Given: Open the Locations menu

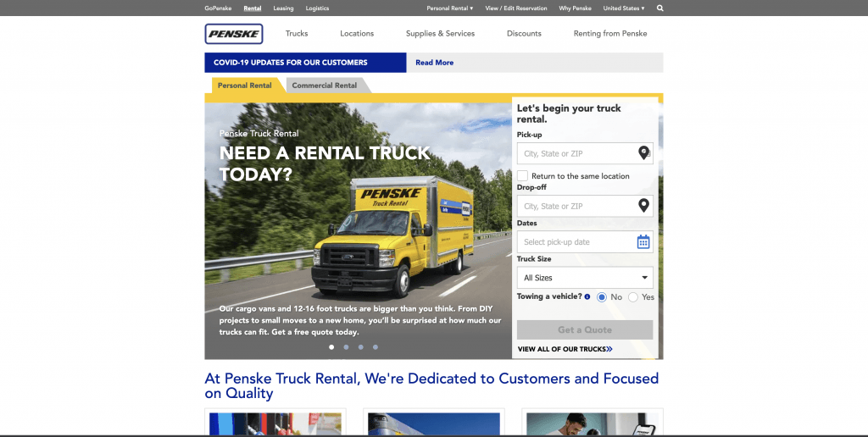Looking at the screenshot, I should [x=357, y=33].
